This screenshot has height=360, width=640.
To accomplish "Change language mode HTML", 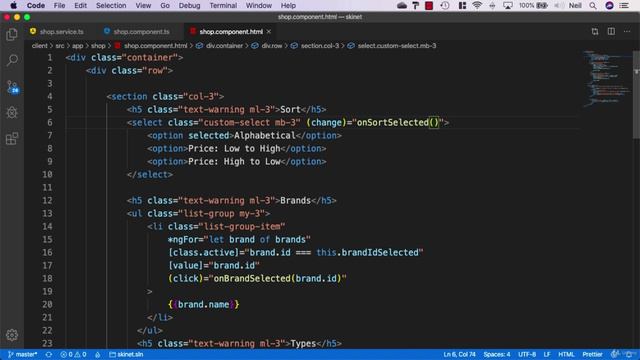I will pos(566,354).
